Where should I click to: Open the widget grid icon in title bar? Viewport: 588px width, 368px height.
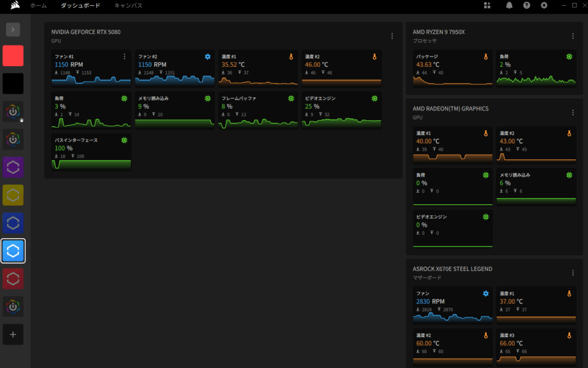click(487, 5)
